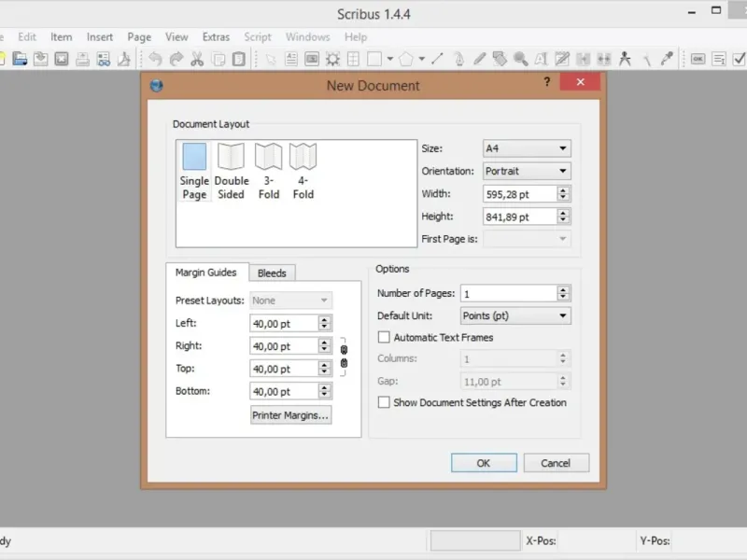Viewport: 747px width, 560px height.
Task: Enable Automatic Text Frames checkbox
Action: (x=384, y=337)
